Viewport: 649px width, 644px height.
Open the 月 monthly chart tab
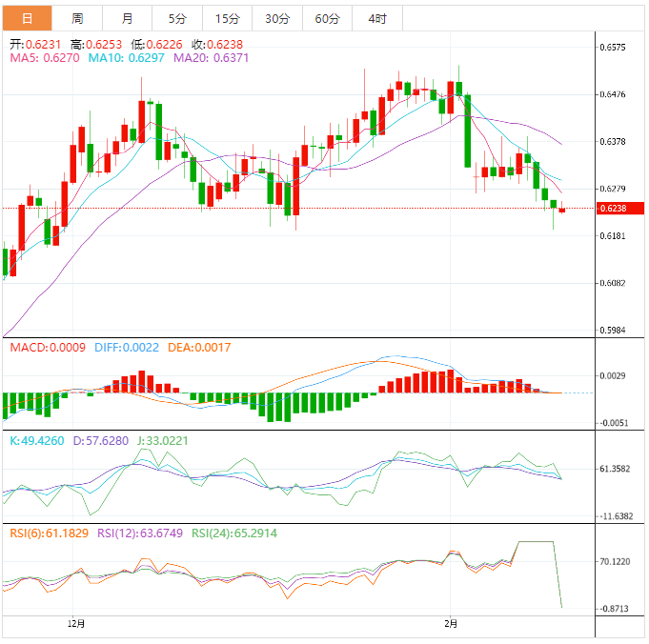point(128,18)
